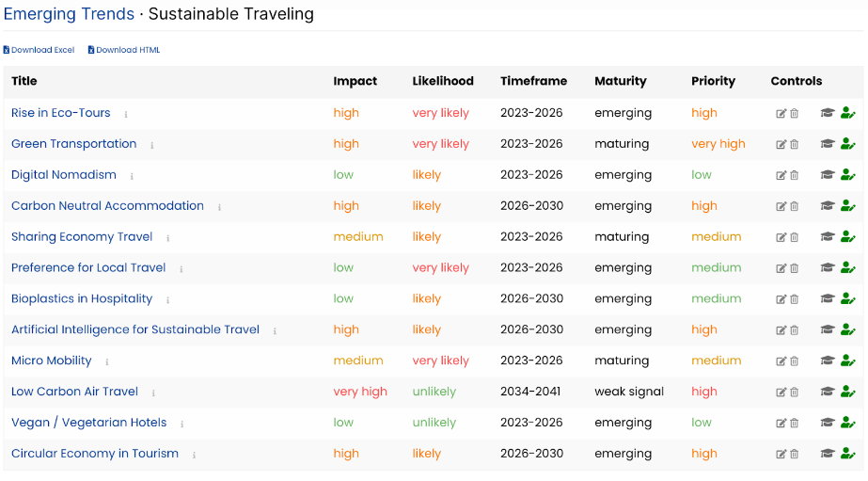Edit the Preference for Local Travel trend
The image size is (868, 481).
[781, 268]
